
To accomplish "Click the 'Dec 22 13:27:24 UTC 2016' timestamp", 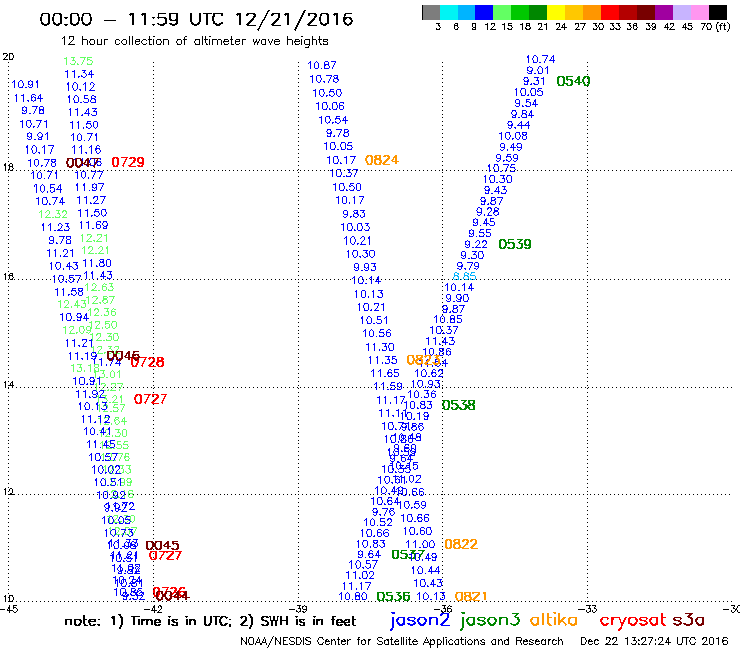I will point(654,641).
